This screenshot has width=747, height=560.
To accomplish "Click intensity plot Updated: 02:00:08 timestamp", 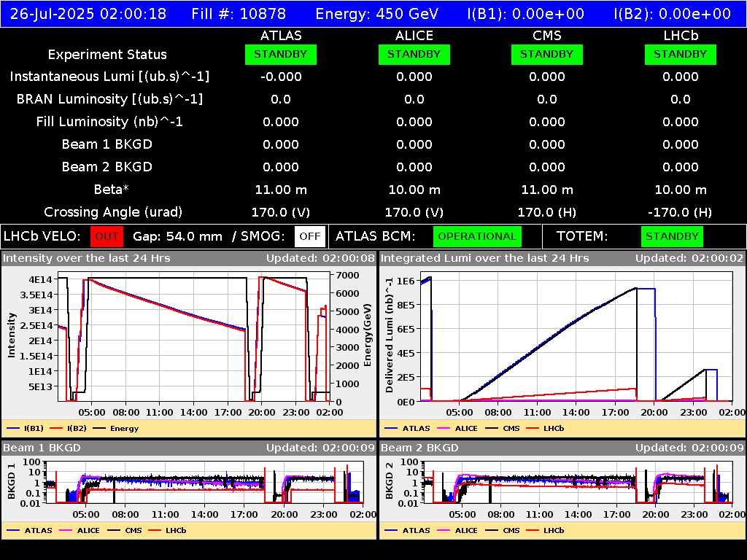I will pyautogui.click(x=321, y=259).
